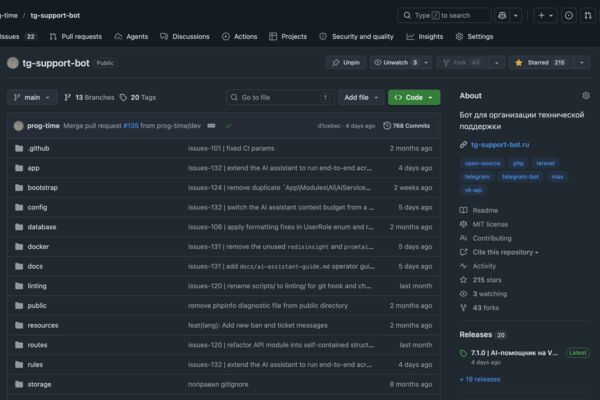600x400 pixels.
Task: Open the 768 Commits history
Action: tap(406, 126)
